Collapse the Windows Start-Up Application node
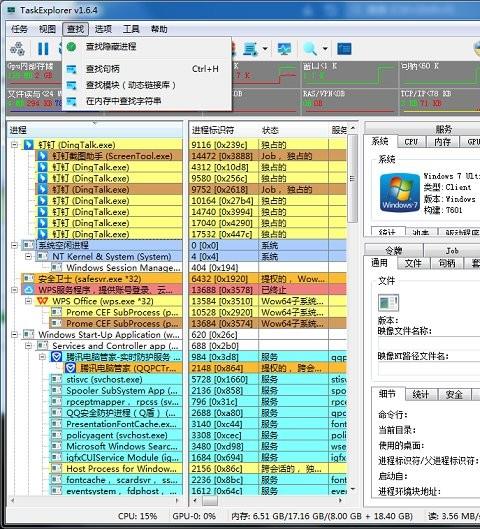480x529 pixels. [15, 335]
